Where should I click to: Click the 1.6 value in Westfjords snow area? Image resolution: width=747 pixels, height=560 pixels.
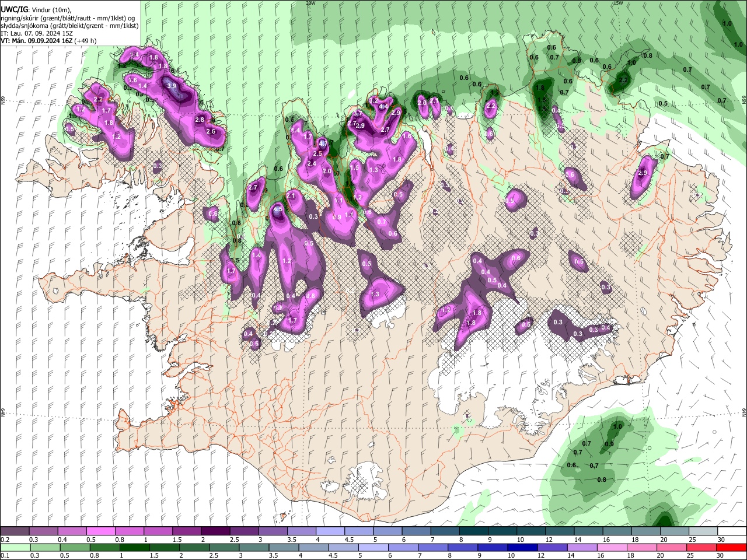coord(132,80)
